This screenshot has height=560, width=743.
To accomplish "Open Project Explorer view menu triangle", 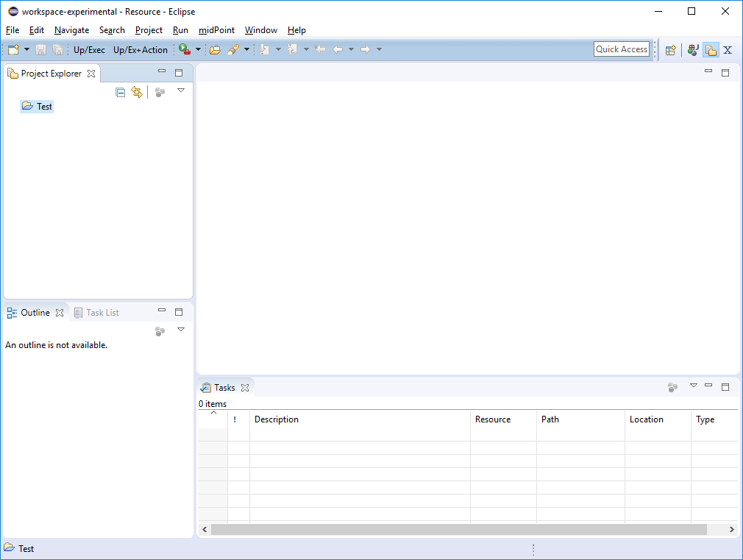I will pyautogui.click(x=181, y=91).
